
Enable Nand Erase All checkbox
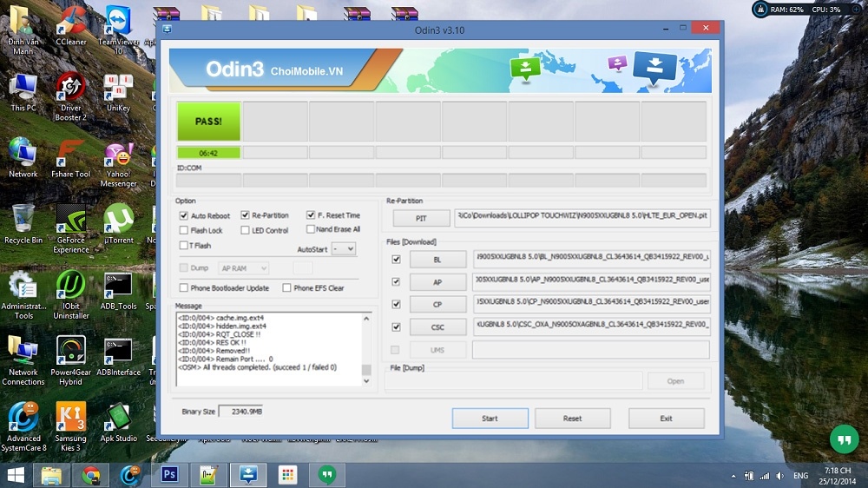tap(311, 229)
